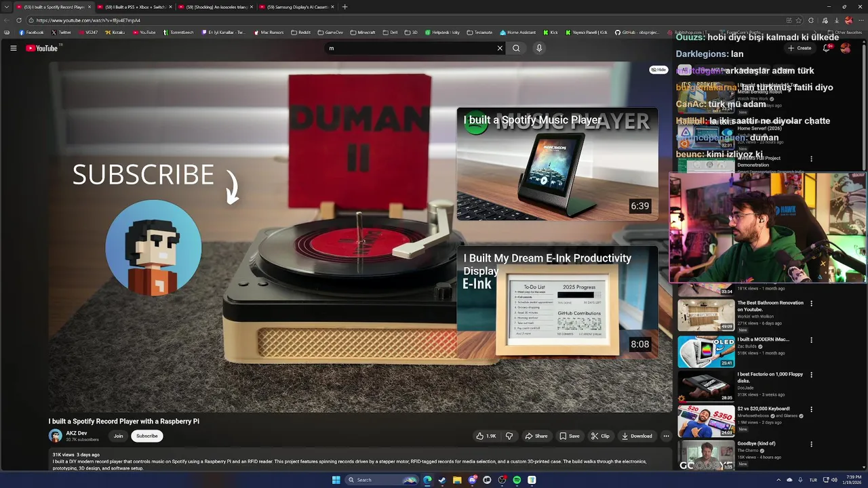Create a Clip of the video

tap(600, 436)
